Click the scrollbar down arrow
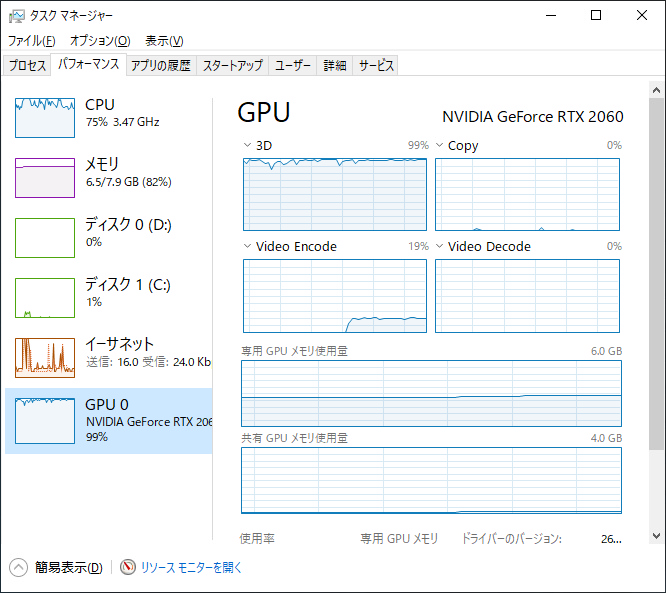Viewport: 666px width, 593px height. click(x=656, y=536)
